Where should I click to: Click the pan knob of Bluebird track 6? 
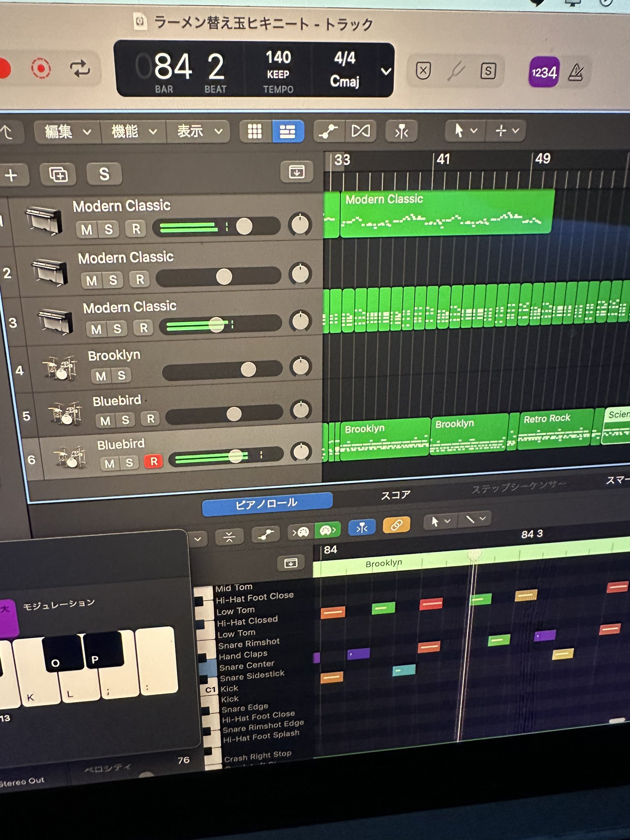[x=301, y=452]
